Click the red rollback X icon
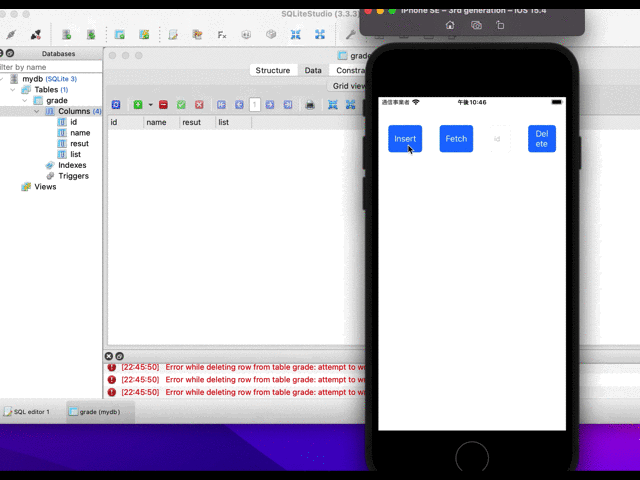640x480 pixels. [x=199, y=104]
